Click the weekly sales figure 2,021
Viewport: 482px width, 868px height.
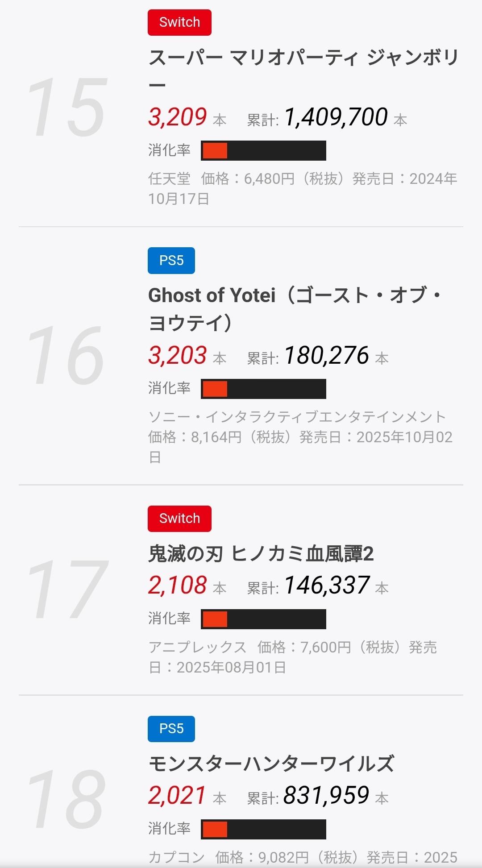click(x=178, y=795)
